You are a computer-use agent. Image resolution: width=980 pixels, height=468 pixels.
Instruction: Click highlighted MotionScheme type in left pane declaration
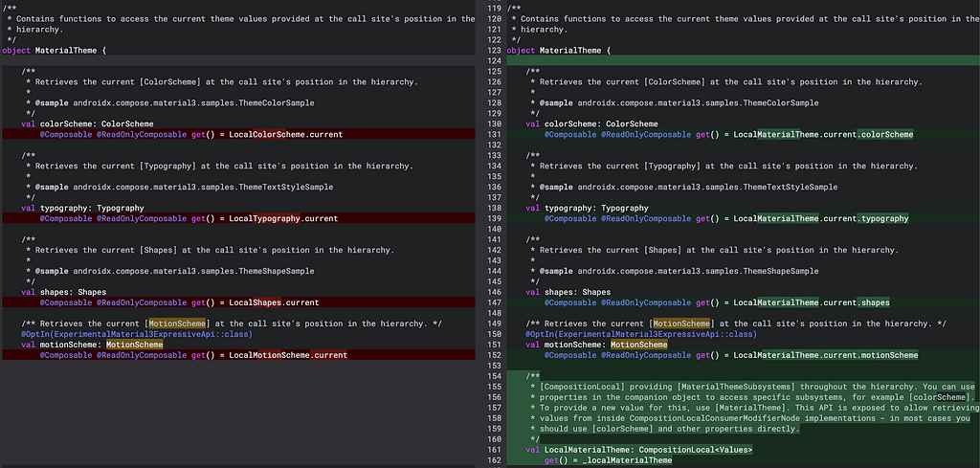coord(134,345)
